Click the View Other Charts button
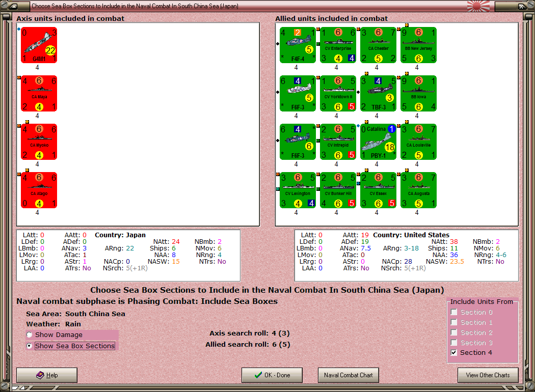The image size is (535, 392). coord(488,375)
